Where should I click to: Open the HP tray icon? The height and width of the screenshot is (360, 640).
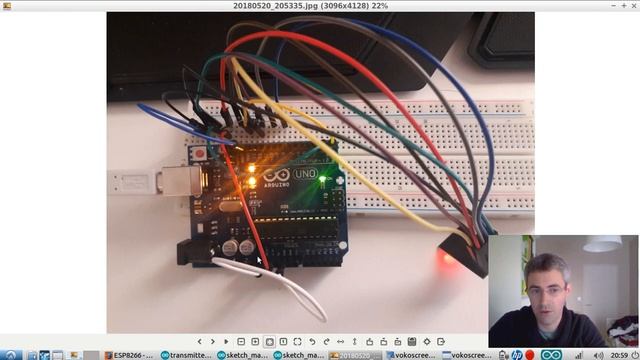(x=516, y=355)
